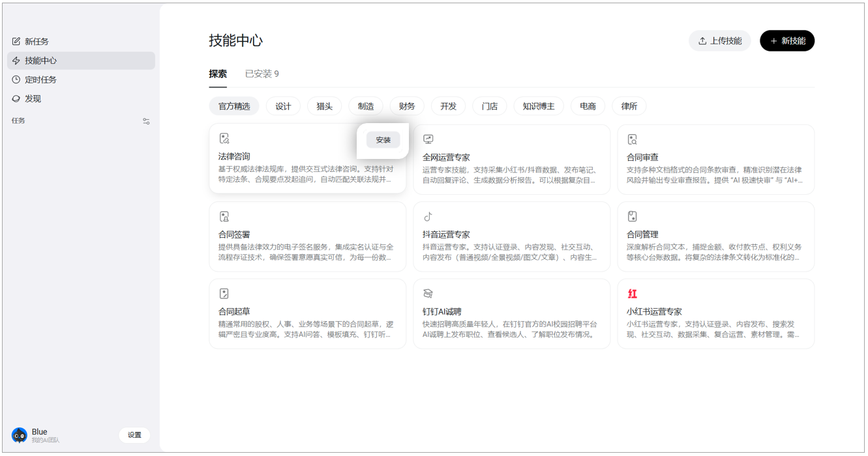This screenshot has height=456, width=868.
Task: Click the 上传技能 button
Action: click(x=719, y=41)
